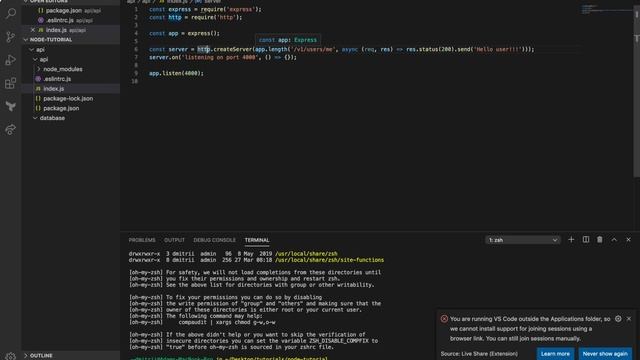Click the app.listen(4000) code line
Viewport: 640px width, 360px height.
click(x=176, y=73)
